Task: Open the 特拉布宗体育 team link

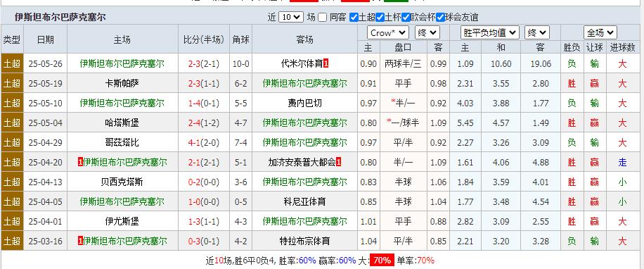Action: [x=304, y=242]
